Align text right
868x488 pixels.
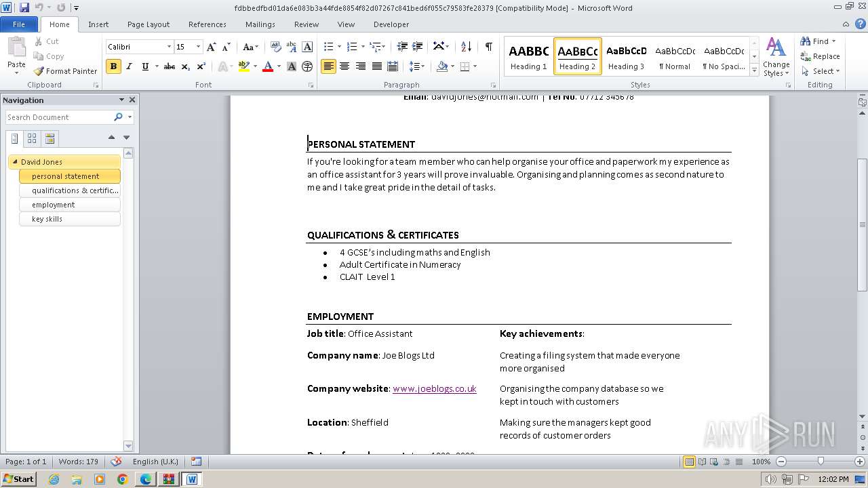click(x=360, y=66)
